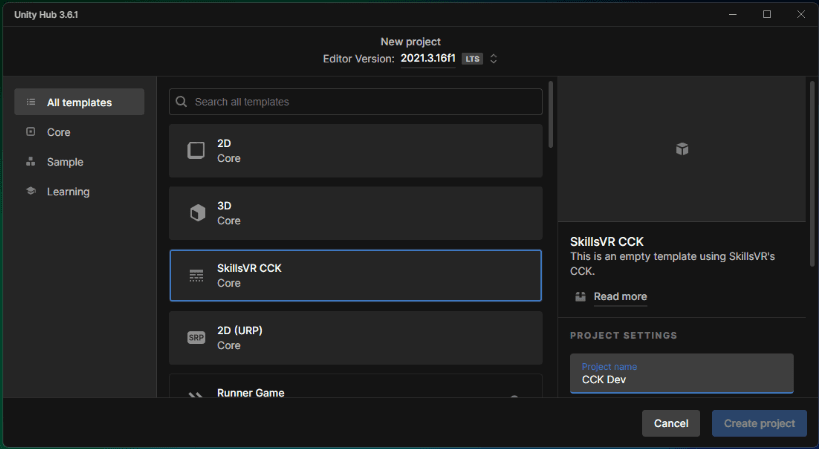Click the 2021.3.16f1 editor version text
The image size is (819, 449).
tap(428, 58)
